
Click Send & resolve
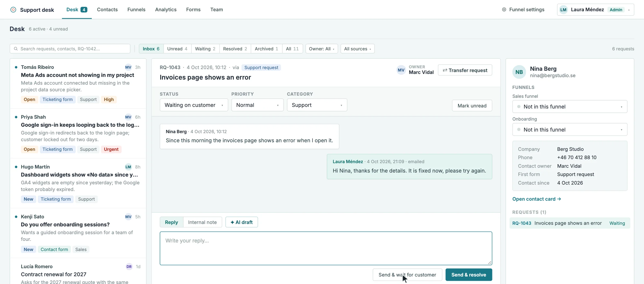click(469, 275)
